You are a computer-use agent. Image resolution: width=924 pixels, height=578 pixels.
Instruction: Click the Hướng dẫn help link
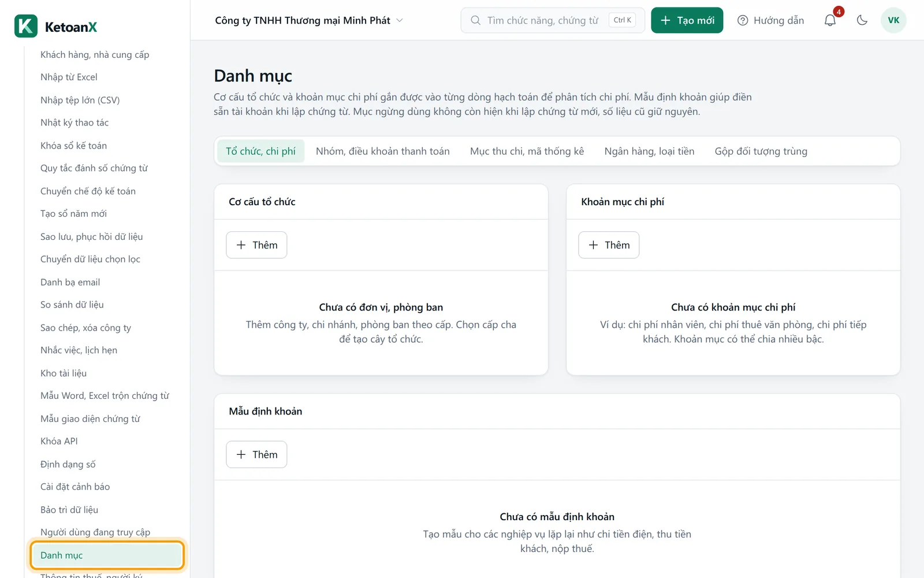[x=770, y=20]
